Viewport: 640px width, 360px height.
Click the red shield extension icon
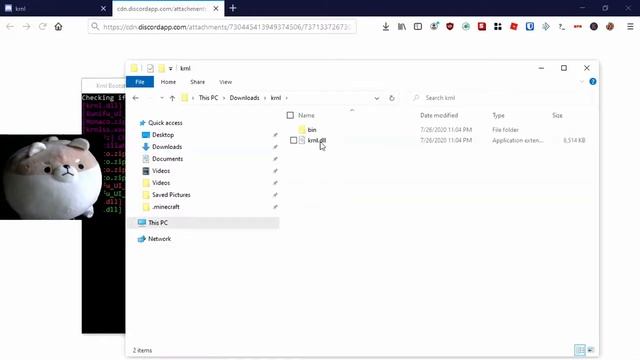(x=450, y=27)
